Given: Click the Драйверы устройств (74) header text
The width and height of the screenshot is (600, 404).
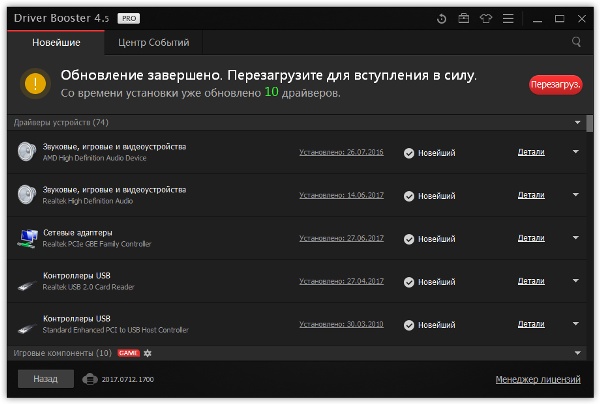Looking at the screenshot, I should (61, 122).
